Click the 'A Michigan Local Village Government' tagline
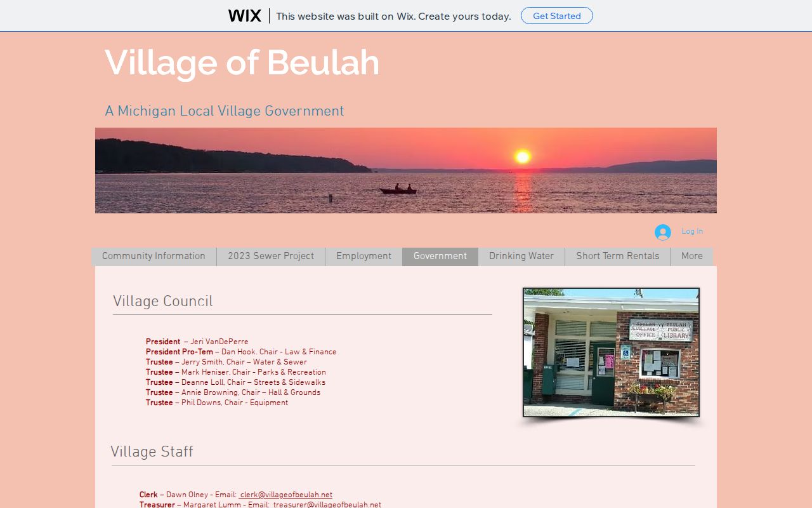 225,112
